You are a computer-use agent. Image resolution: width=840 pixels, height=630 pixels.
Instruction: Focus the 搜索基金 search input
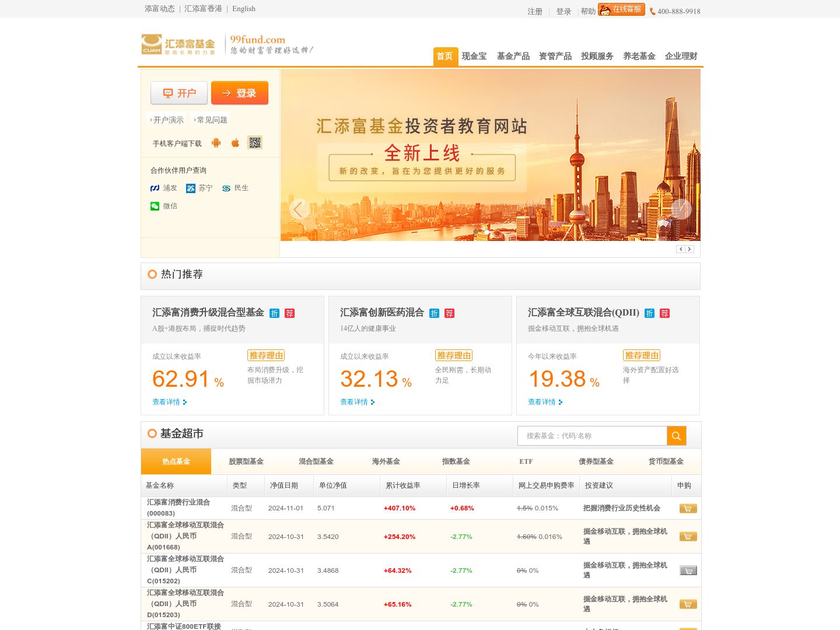[592, 436]
